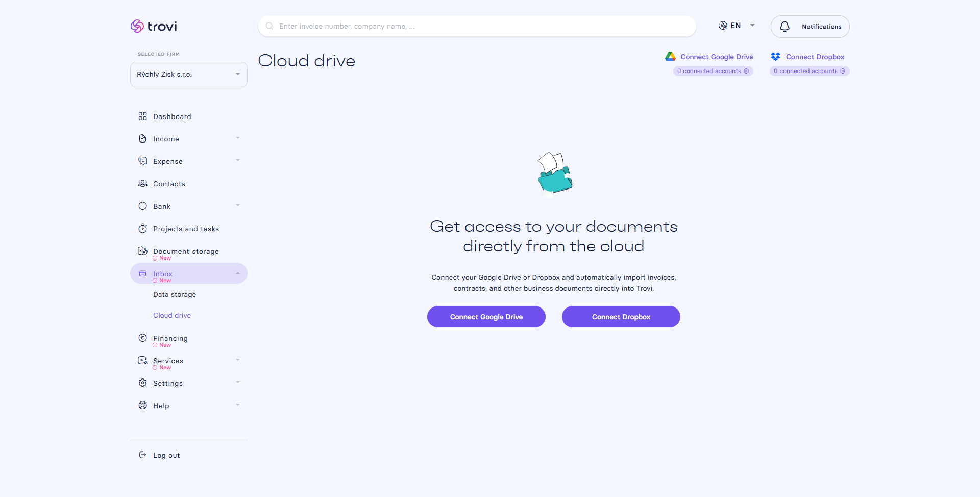Go to Projects and tasks
Screen dimensions: 980x497
186,229
